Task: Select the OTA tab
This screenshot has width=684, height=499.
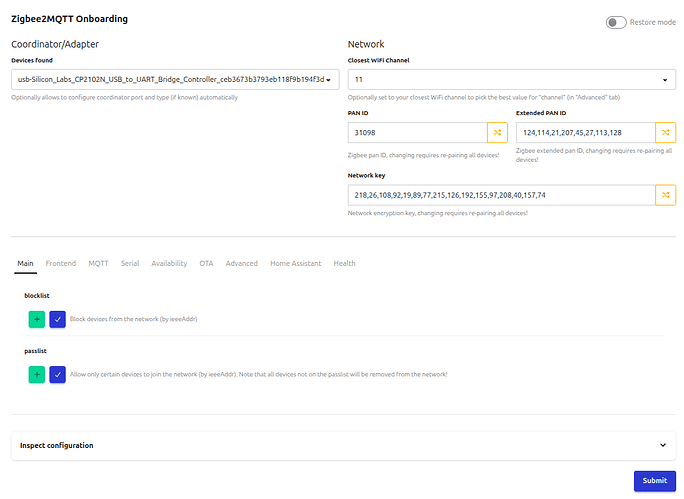Action: click(206, 263)
